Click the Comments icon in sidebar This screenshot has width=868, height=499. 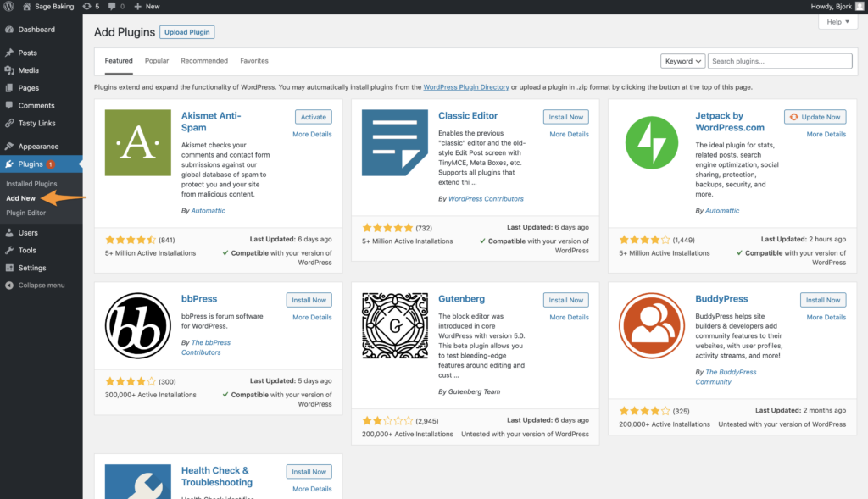[9, 105]
